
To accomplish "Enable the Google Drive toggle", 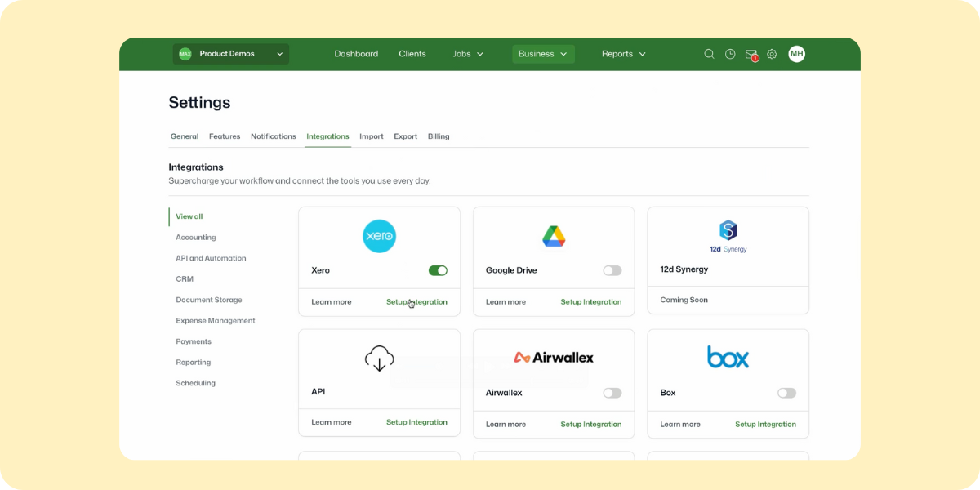I will coord(612,270).
